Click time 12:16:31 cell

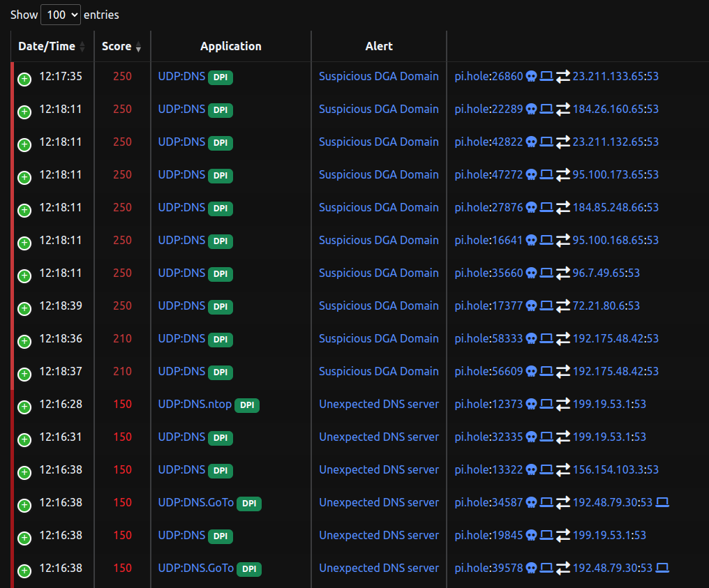click(61, 437)
